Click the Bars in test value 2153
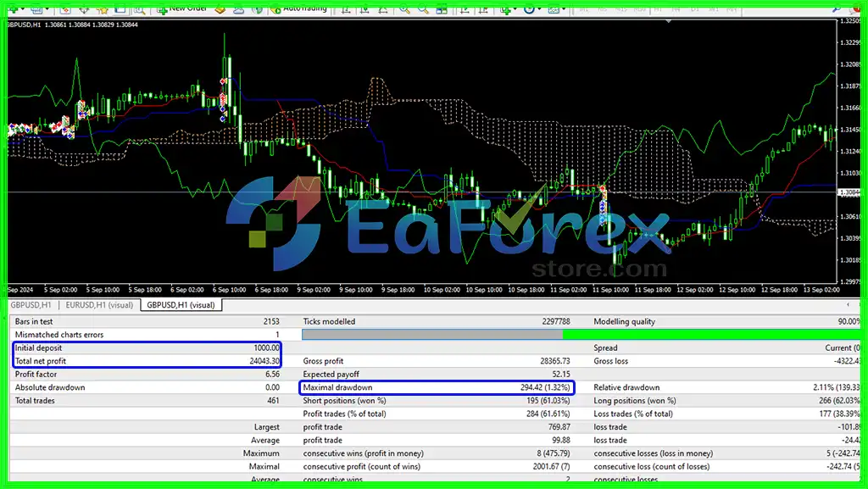The image size is (868, 489). click(271, 321)
